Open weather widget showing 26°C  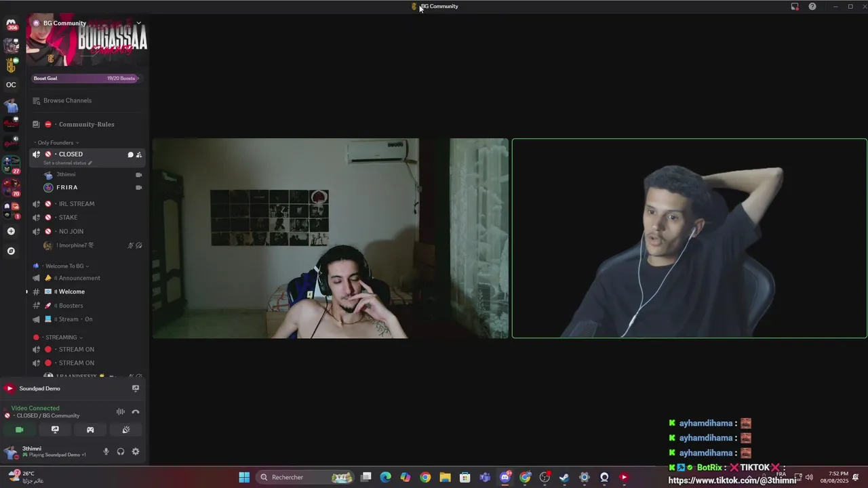[26, 477]
